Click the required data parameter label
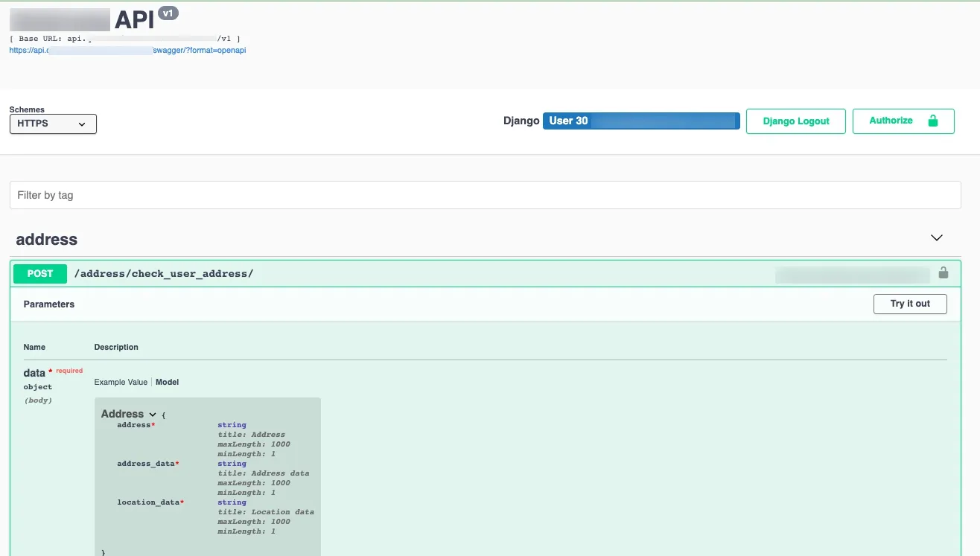 pyautogui.click(x=34, y=372)
